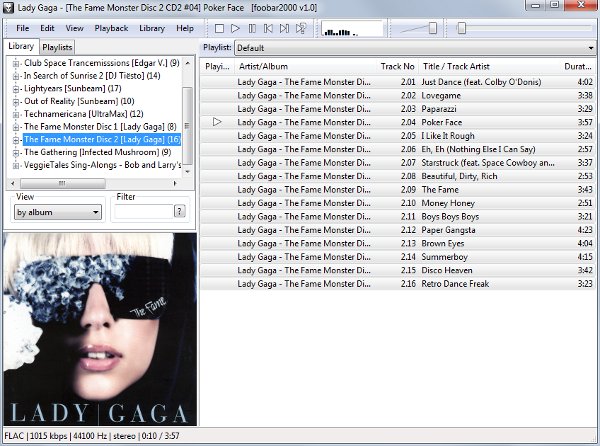The image size is (600, 446).
Task: Expand In Search of Sunrise 2 node
Action: [16, 76]
